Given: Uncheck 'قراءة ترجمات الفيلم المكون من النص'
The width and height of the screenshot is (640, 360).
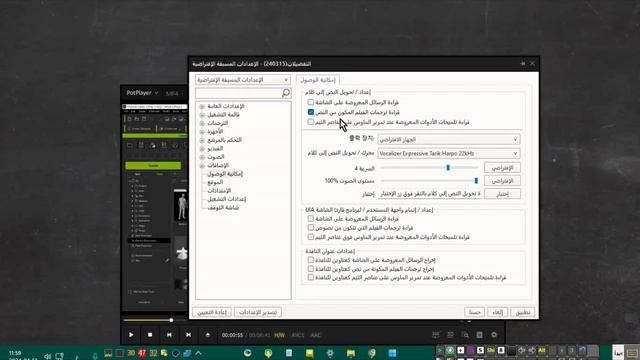Looking at the screenshot, I should click(311, 112).
